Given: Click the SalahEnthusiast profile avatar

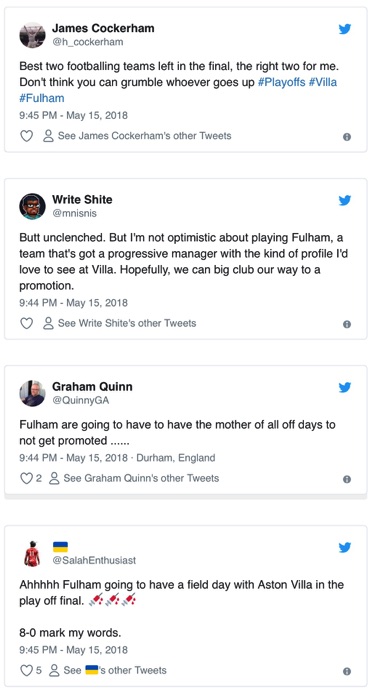Looking at the screenshot, I should 32,554.
